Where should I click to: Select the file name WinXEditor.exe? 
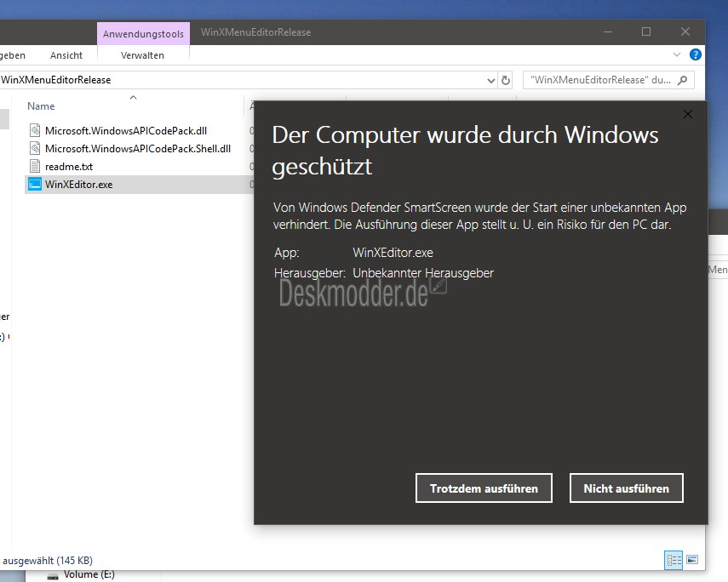(78, 185)
